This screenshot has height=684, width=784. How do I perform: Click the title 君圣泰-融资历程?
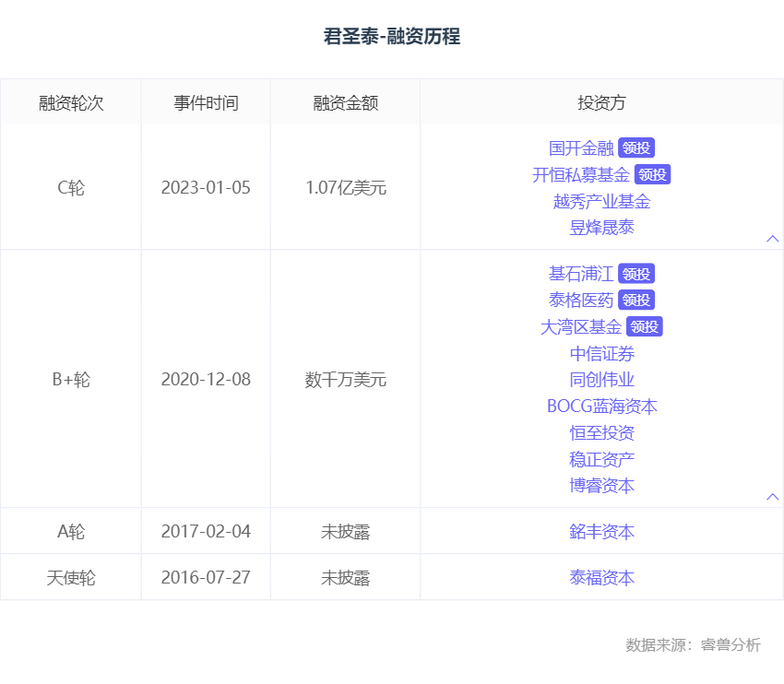(392, 37)
